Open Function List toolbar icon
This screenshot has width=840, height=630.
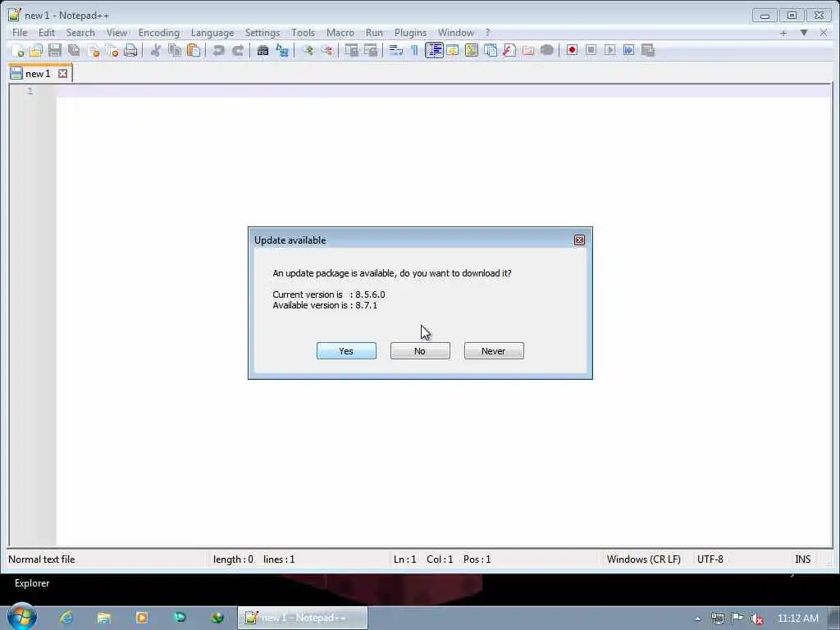509,50
